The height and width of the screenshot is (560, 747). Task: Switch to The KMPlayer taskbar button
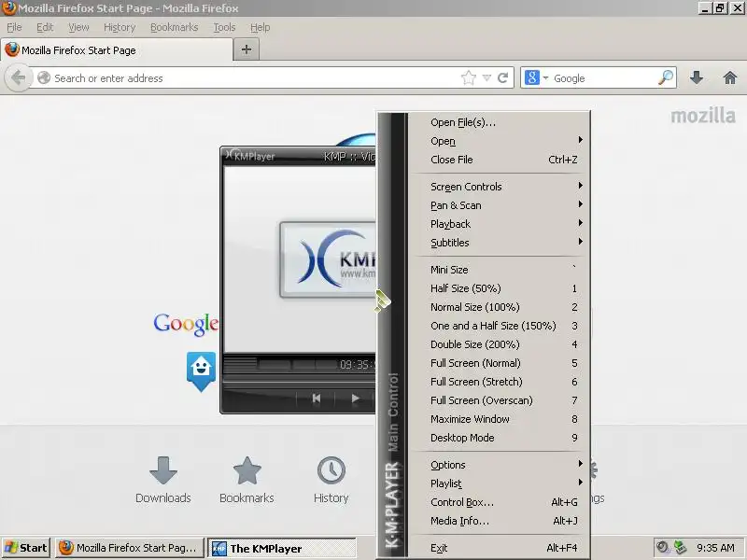(x=282, y=548)
